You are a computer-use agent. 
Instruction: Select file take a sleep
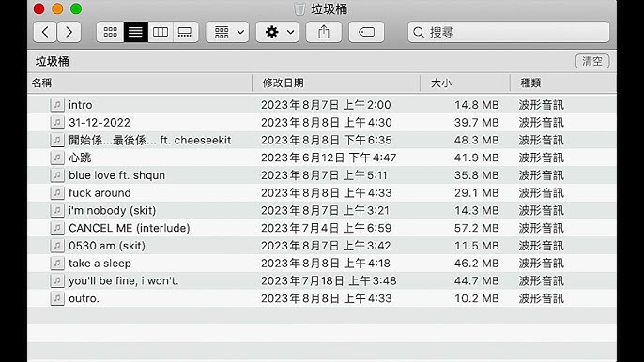[x=100, y=264]
